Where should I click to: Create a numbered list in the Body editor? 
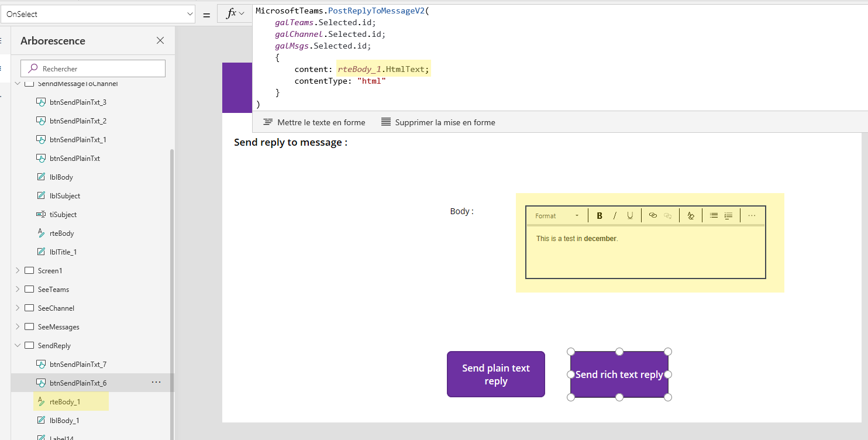coord(728,215)
